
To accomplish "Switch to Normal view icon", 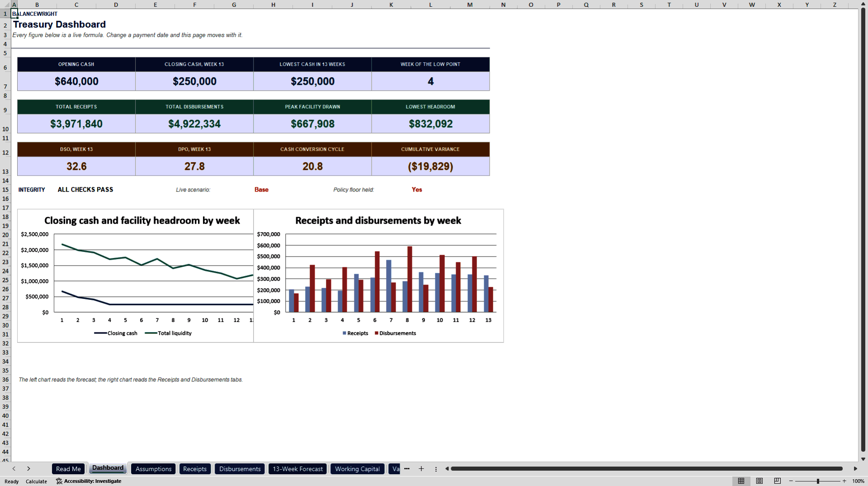I will click(741, 481).
